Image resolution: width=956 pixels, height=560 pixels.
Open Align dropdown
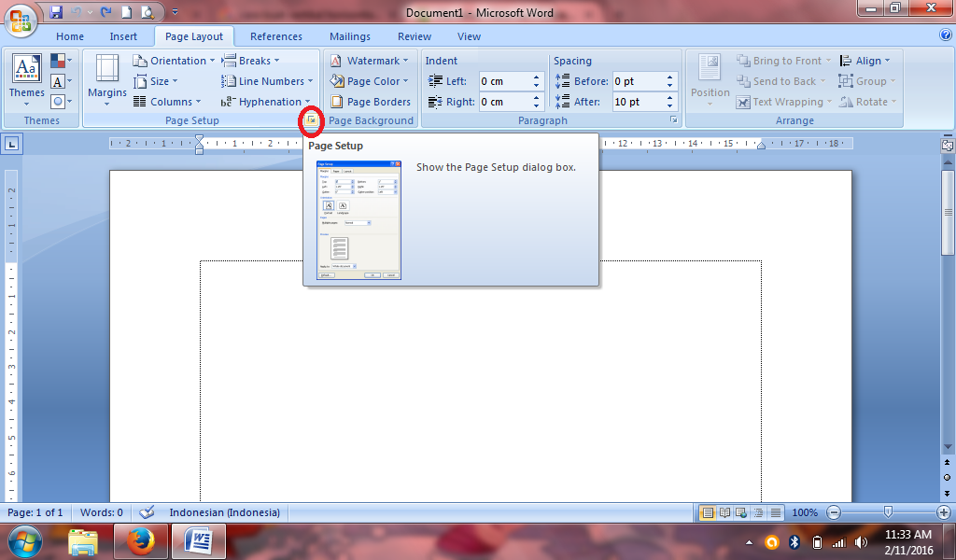point(865,61)
